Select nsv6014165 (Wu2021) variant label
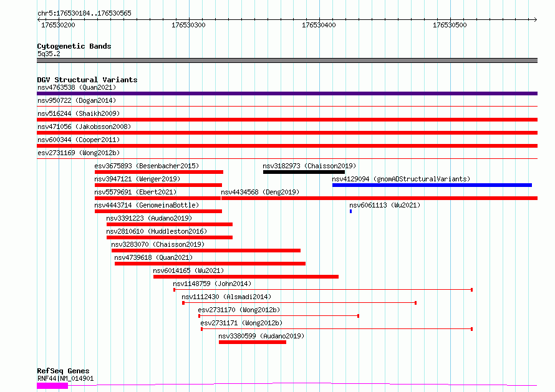555x392 pixels. pyautogui.click(x=188, y=270)
